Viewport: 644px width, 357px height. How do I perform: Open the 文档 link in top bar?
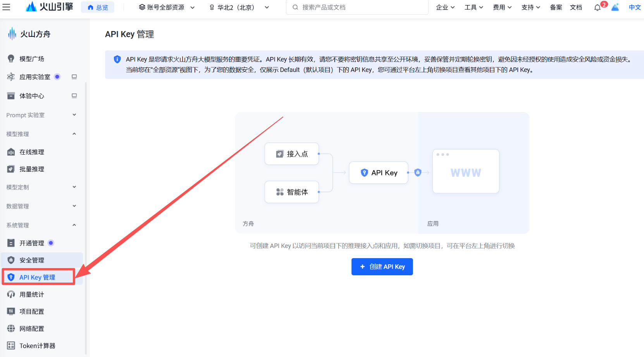[x=576, y=7]
